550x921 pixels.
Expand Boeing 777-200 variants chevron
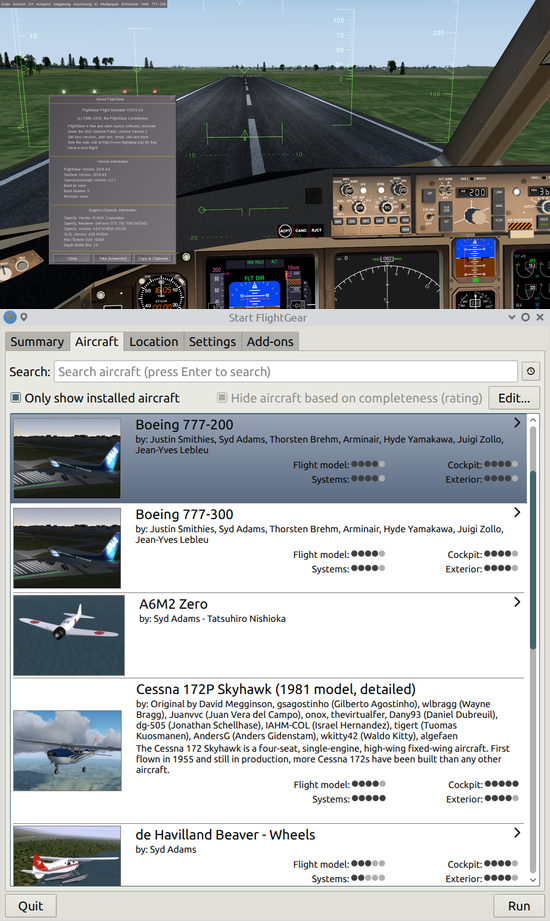tap(517, 423)
